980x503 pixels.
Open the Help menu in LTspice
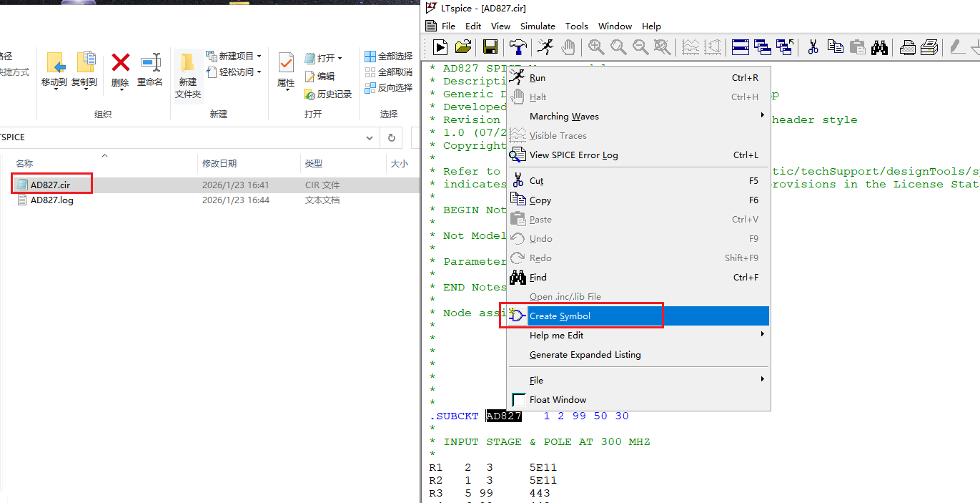click(651, 26)
